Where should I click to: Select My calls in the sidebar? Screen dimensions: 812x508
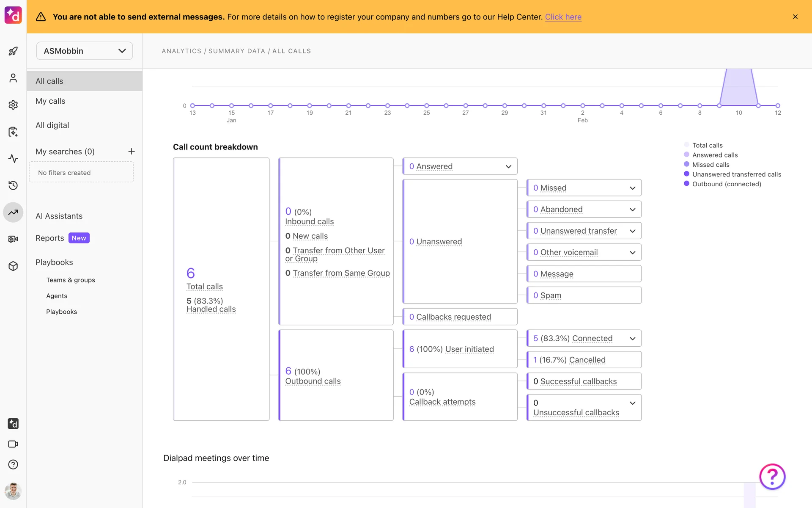point(50,101)
